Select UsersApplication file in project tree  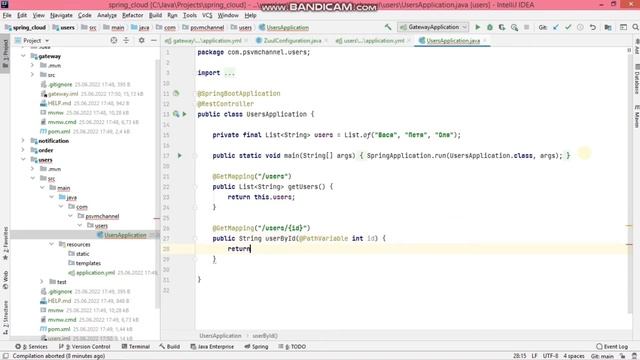coord(125,235)
